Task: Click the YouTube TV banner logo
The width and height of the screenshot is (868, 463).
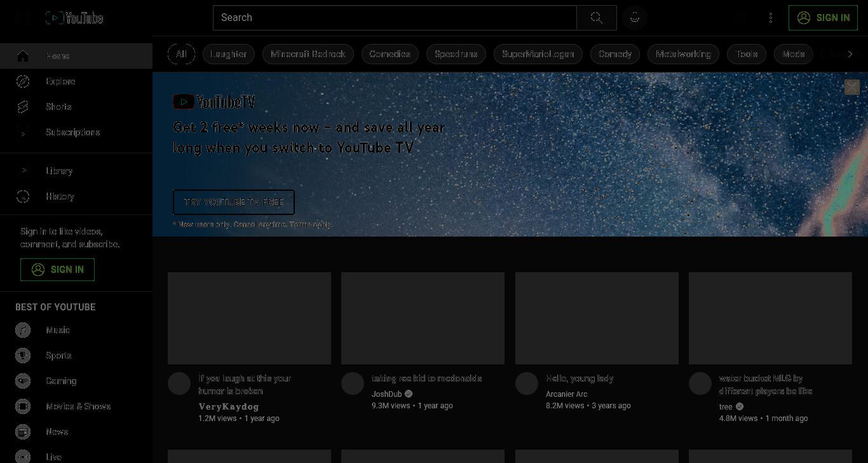Action: tap(214, 102)
